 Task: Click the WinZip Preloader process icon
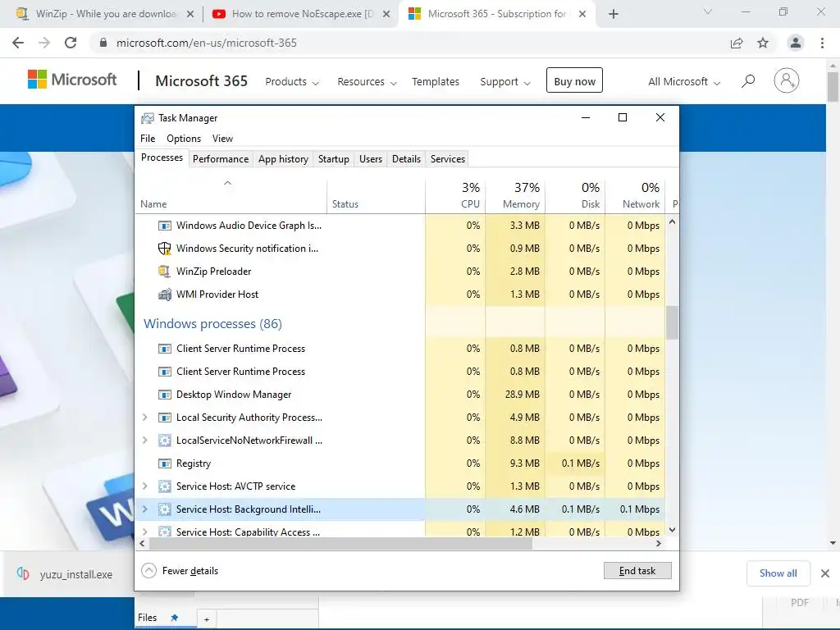point(164,271)
